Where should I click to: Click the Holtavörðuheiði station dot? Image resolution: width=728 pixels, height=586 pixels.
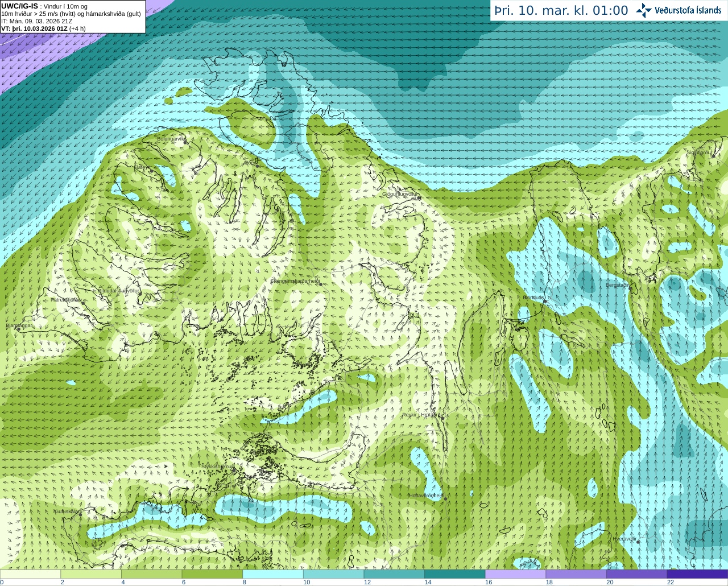[x=445, y=499]
